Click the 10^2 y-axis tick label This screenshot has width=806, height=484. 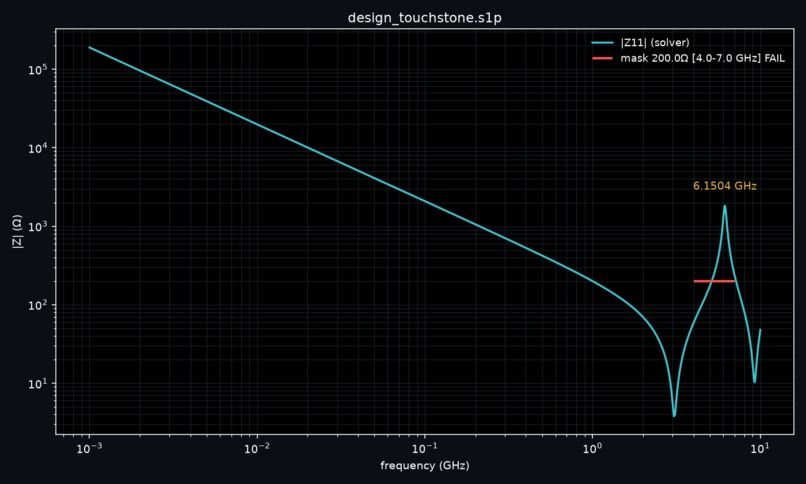tap(39, 305)
